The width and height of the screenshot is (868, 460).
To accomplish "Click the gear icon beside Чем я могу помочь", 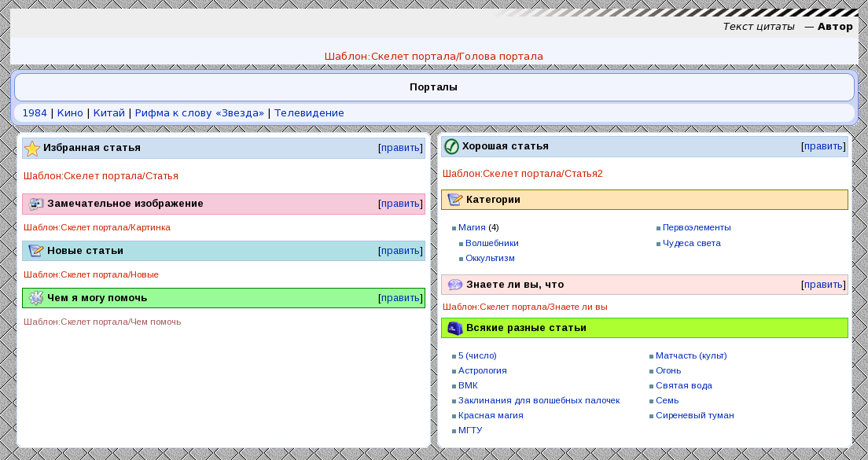I will (36, 298).
